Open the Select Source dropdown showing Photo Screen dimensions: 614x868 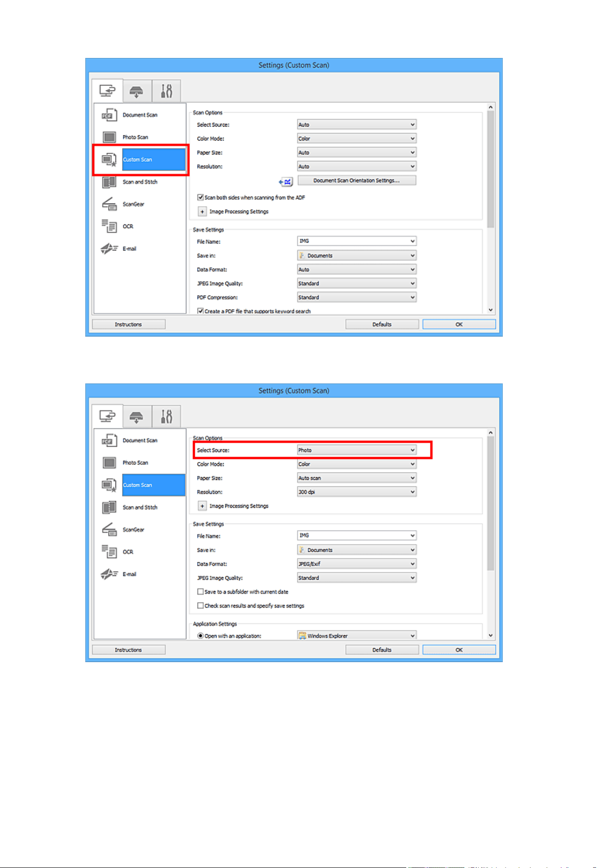(357, 450)
